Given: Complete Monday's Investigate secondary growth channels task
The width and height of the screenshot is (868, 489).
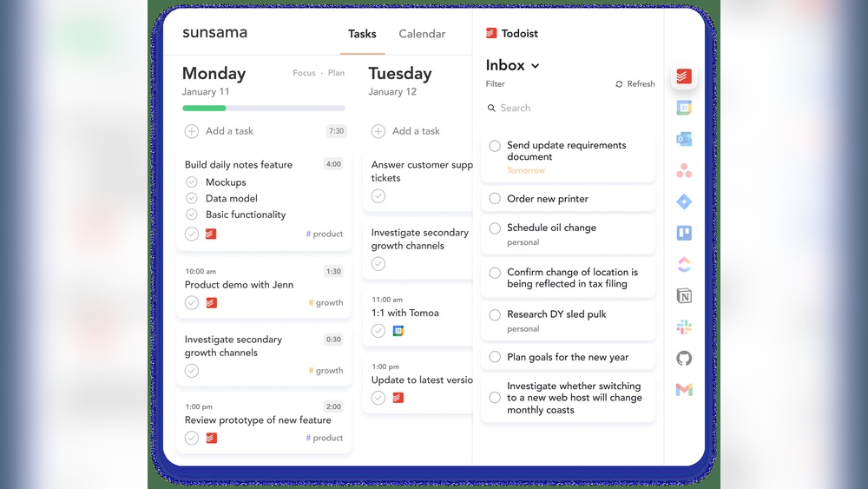Looking at the screenshot, I should click(x=192, y=371).
